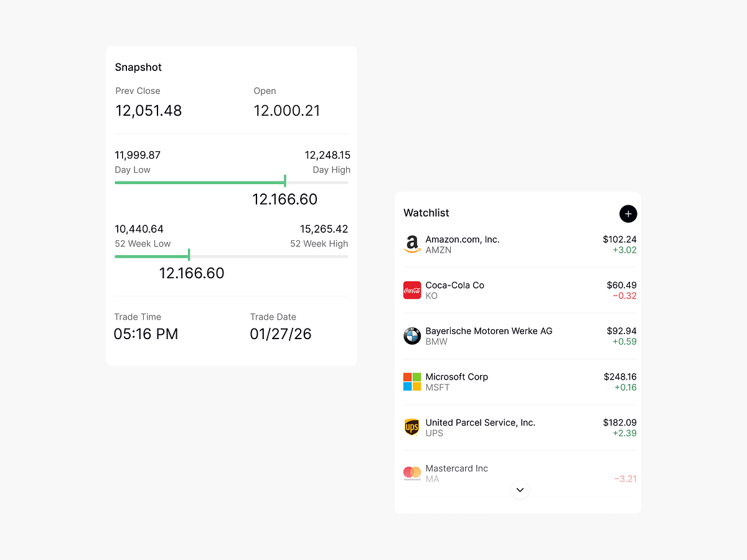Expand the watchlist with the down chevron
Image resolution: width=747 pixels, height=560 pixels.
click(x=520, y=490)
